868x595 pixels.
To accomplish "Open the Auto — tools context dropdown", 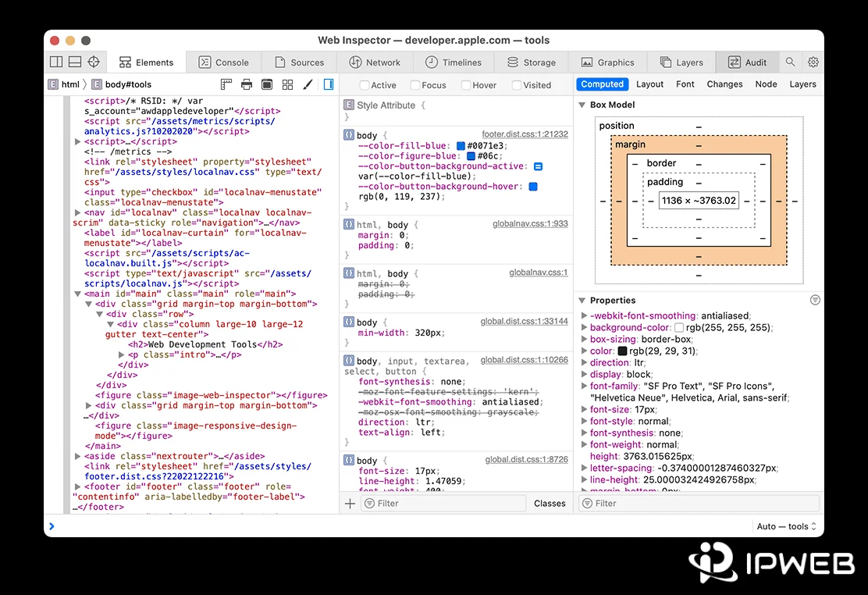I will point(787,526).
